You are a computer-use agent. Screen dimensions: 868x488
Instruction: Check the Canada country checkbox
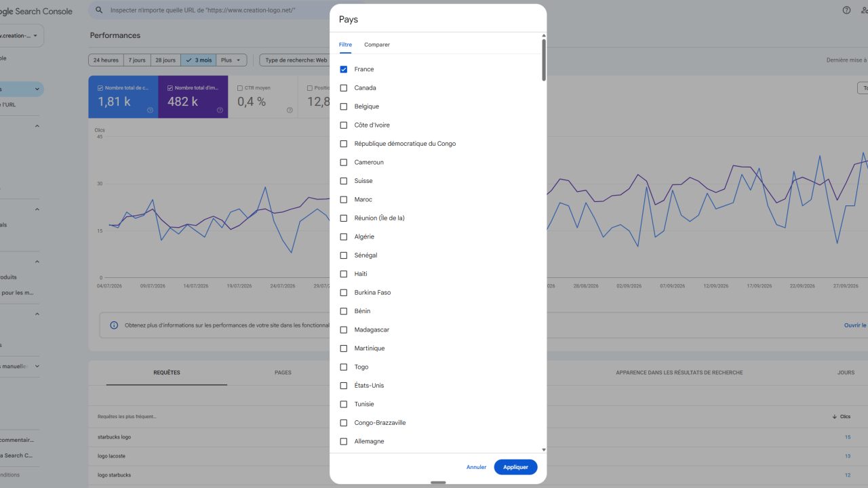tap(344, 88)
